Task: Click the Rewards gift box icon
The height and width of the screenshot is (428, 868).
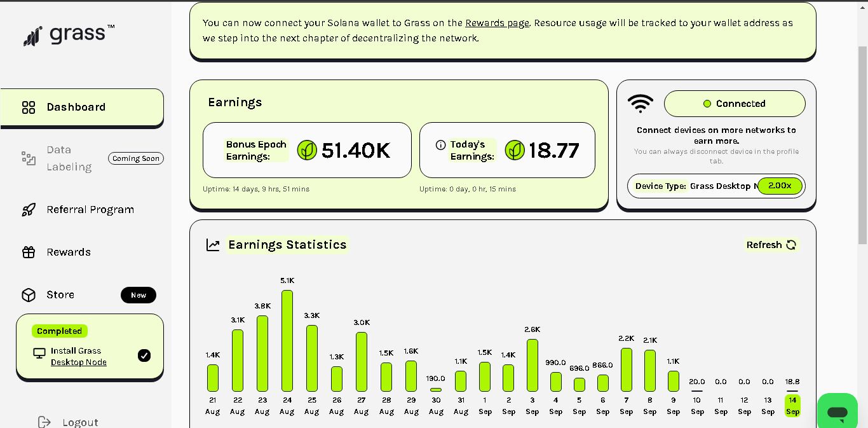Action: (x=29, y=252)
